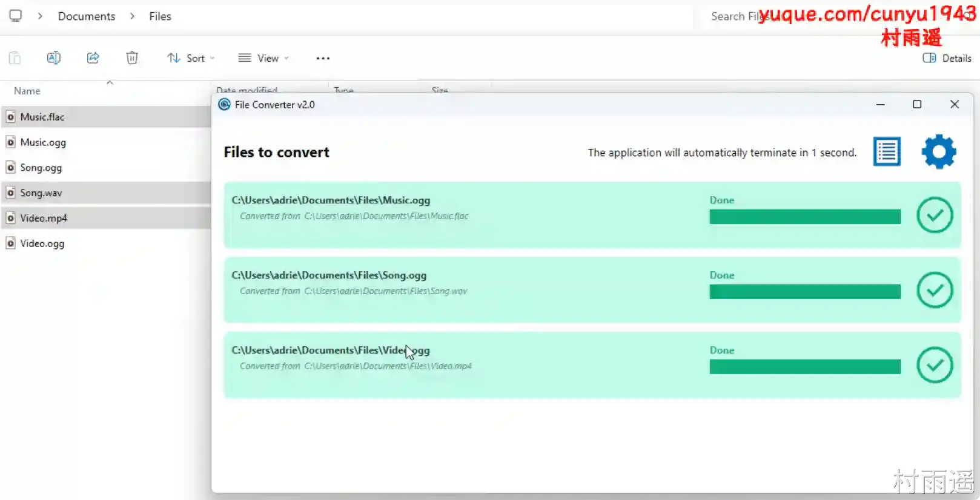
Task: Click the Video.mp4 file icon
Action: point(10,218)
